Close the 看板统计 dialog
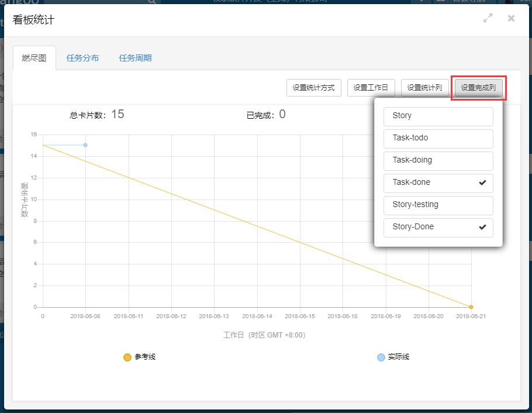The height and width of the screenshot is (413, 532). [x=511, y=19]
